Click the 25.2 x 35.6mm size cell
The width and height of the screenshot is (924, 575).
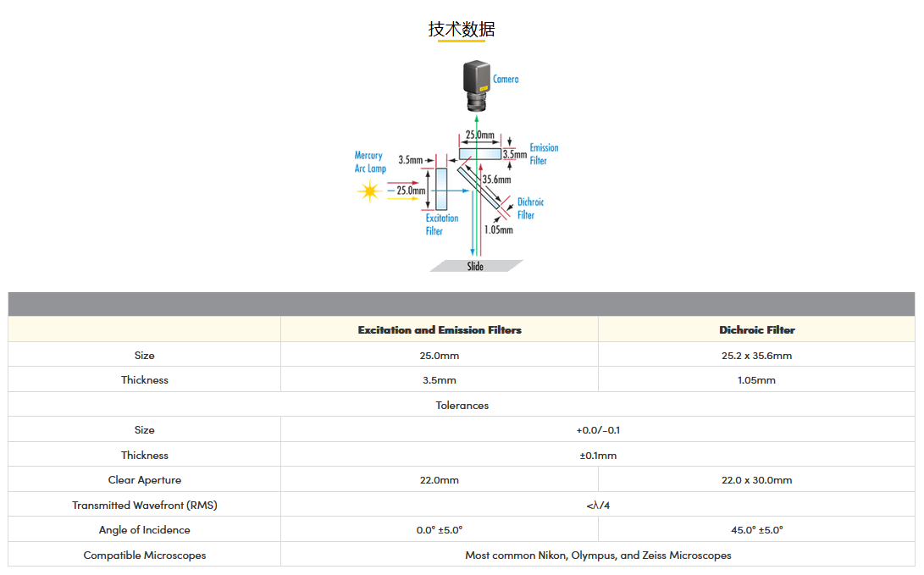pyautogui.click(x=756, y=356)
